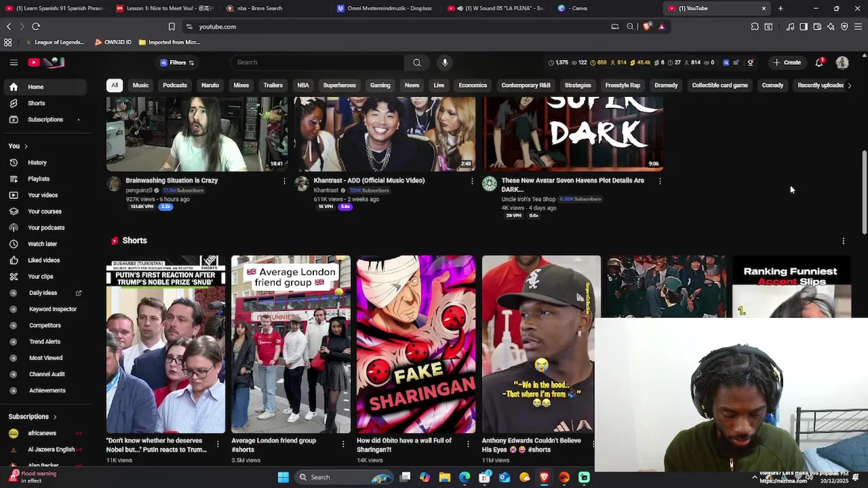Open Shorts in the sidebar

44,103
